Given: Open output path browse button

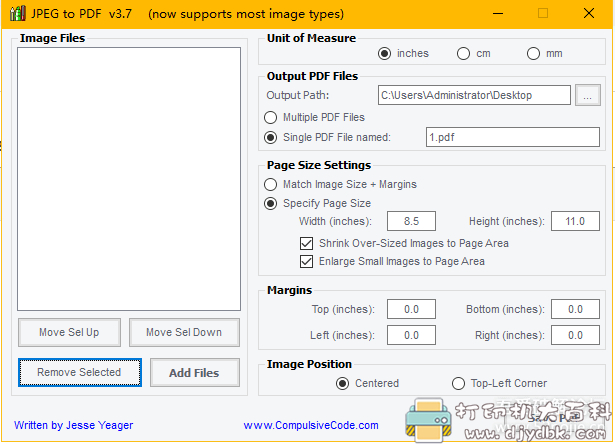Looking at the screenshot, I should click(x=588, y=95).
